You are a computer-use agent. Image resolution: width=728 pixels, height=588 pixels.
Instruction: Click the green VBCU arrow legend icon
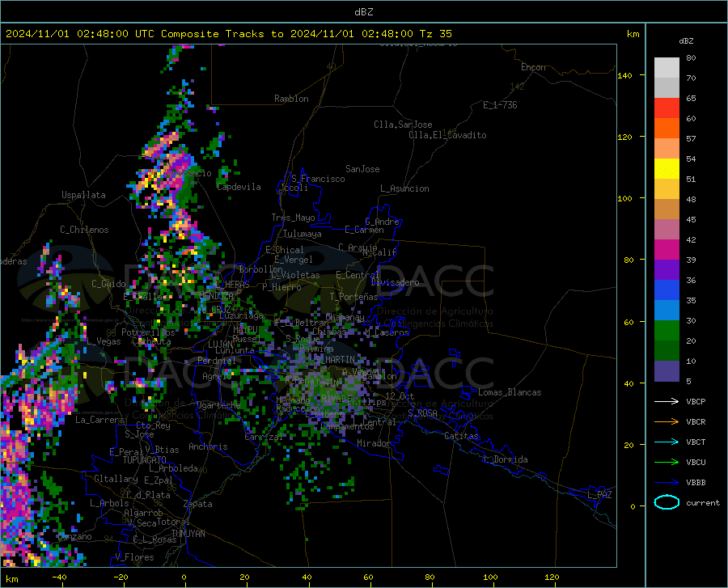click(667, 463)
